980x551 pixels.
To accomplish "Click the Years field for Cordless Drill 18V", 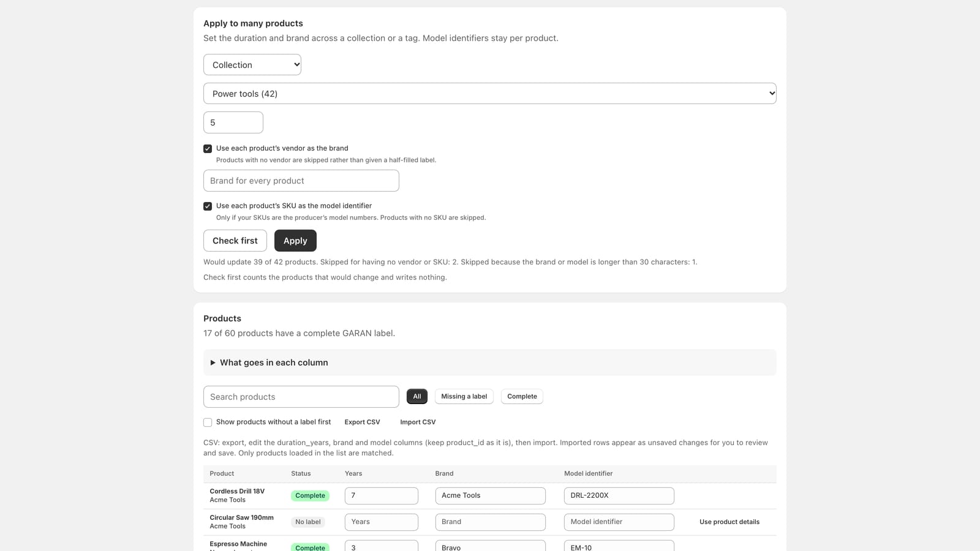I will coord(382,496).
